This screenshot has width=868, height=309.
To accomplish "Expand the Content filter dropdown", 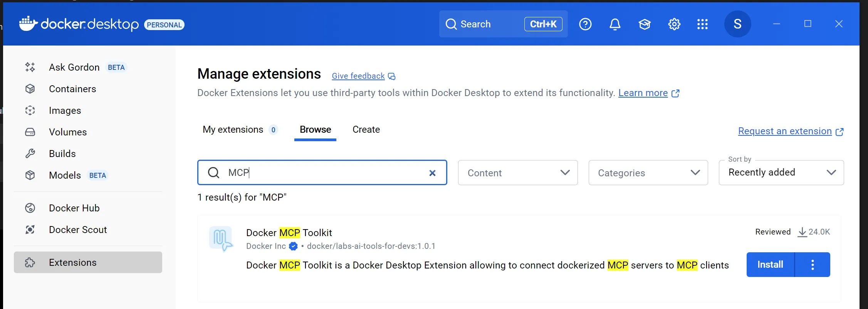I will tap(518, 172).
